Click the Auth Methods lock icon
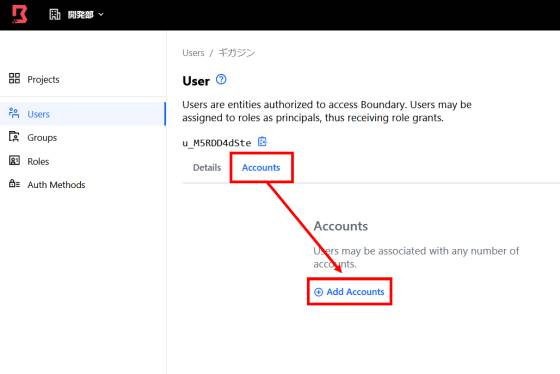 [14, 184]
